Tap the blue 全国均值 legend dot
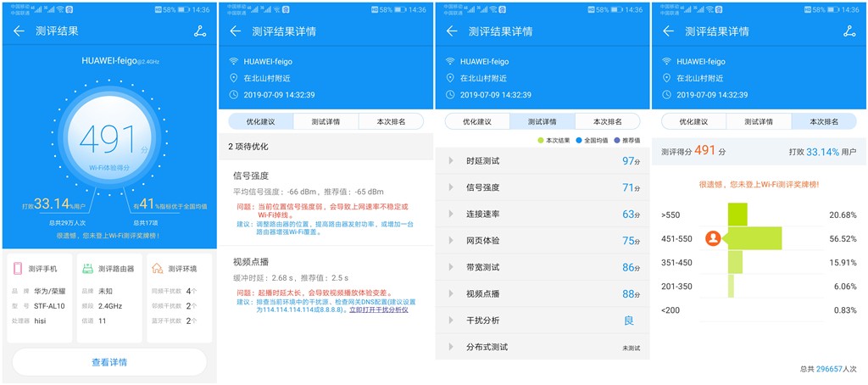The height and width of the screenshot is (385, 868). (x=578, y=140)
